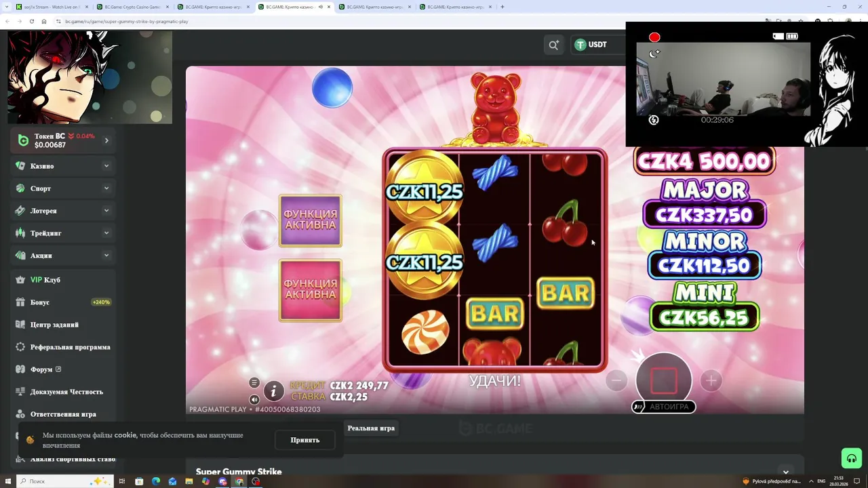This screenshot has width=868, height=488.
Task: Open Ответственная игра page
Action: tap(62, 414)
